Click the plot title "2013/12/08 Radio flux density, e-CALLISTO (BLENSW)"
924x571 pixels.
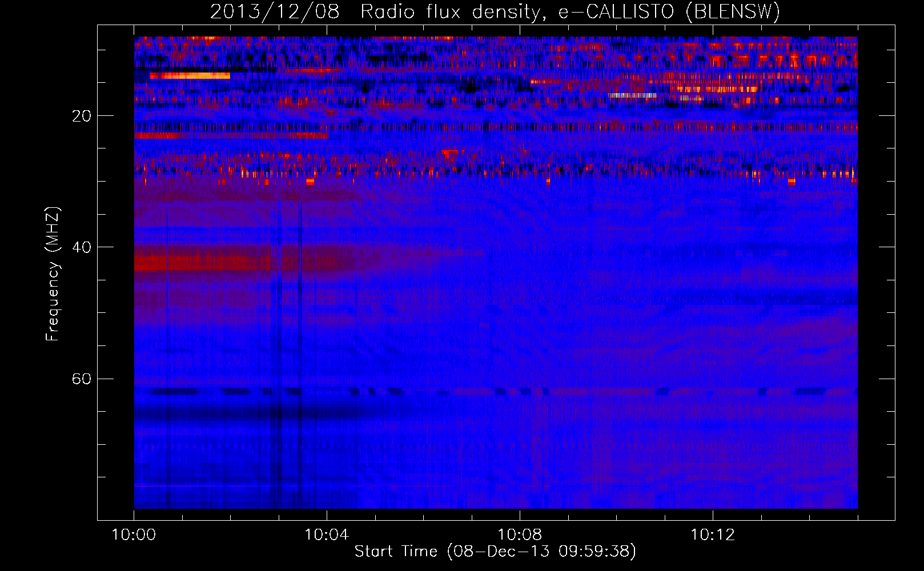(x=495, y=11)
